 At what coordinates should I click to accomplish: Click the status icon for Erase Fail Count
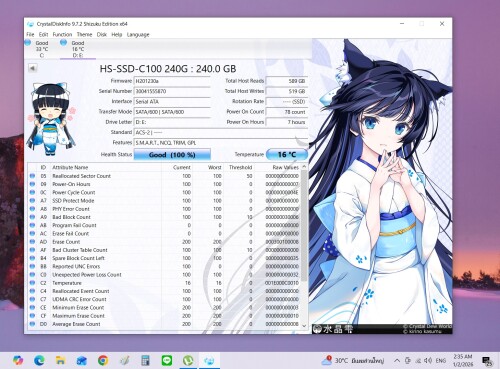pyautogui.click(x=32, y=233)
